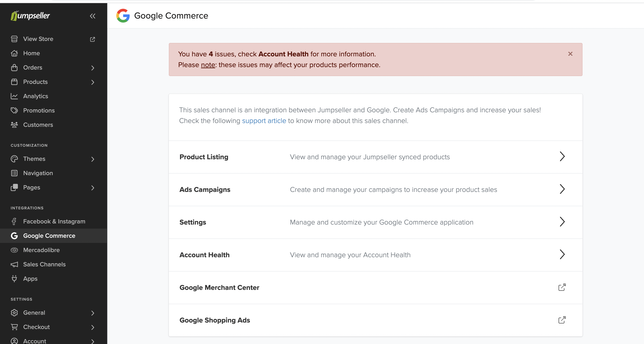Click the Home house icon
644x344 pixels.
(14, 53)
